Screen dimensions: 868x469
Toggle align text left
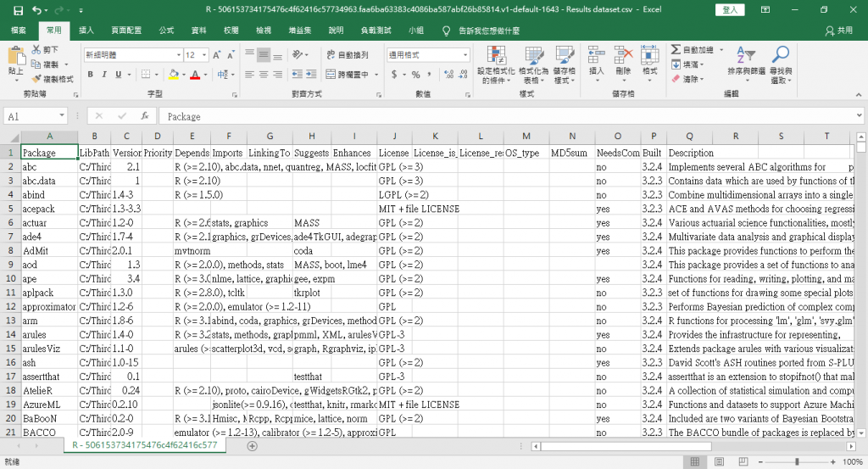250,74
